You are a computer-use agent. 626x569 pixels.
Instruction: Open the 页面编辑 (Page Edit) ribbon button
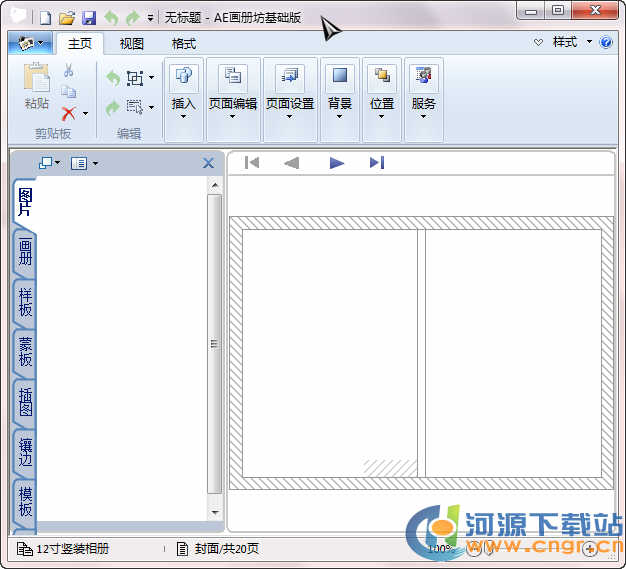pos(233,90)
